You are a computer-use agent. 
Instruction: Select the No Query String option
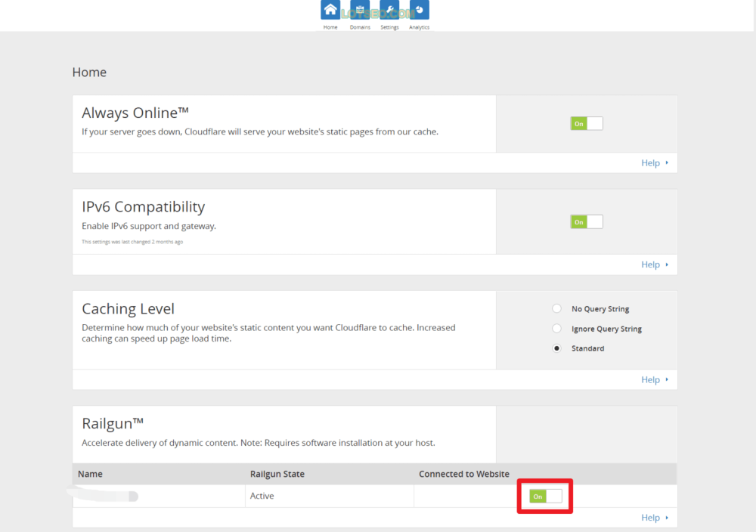[557, 308]
